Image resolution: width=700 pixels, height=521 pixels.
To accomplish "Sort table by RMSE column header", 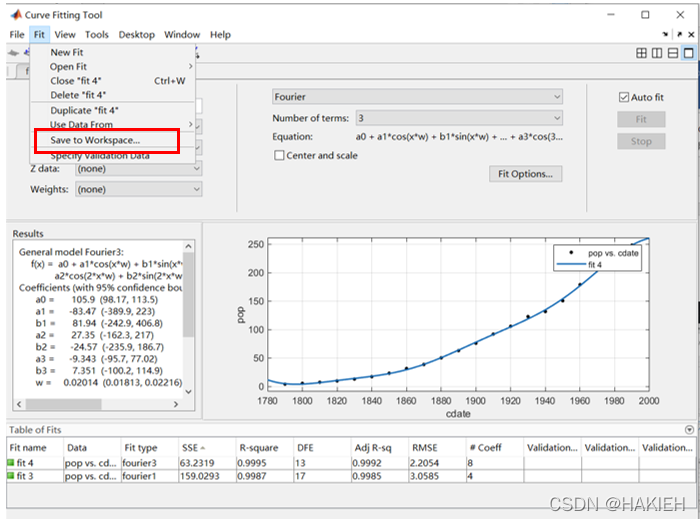I will click(x=437, y=448).
